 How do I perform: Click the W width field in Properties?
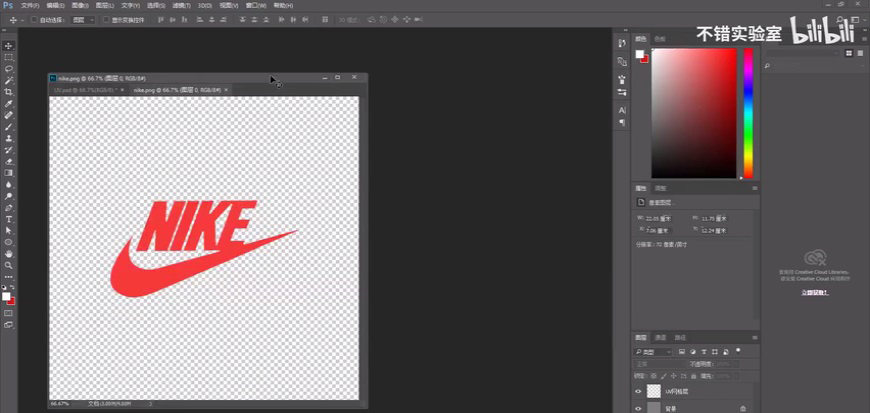pos(658,219)
